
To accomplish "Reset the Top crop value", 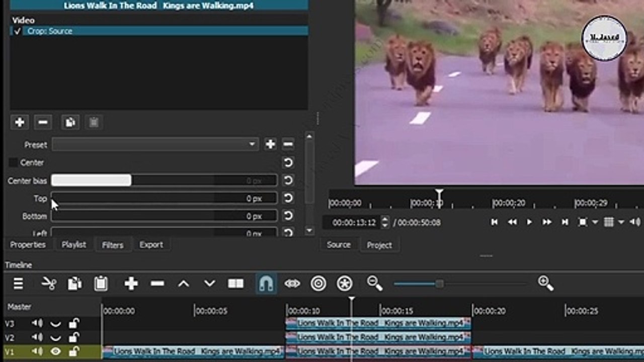I will click(x=288, y=198).
